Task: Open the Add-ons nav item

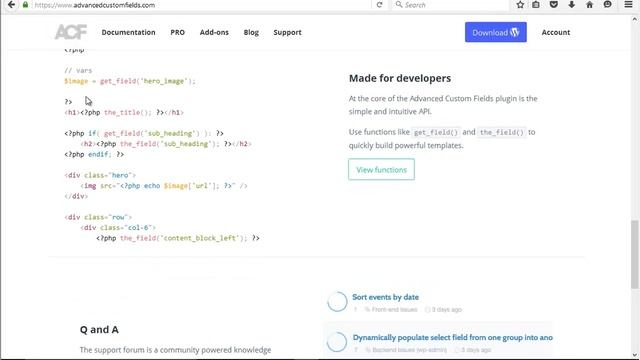Action: pos(214,32)
